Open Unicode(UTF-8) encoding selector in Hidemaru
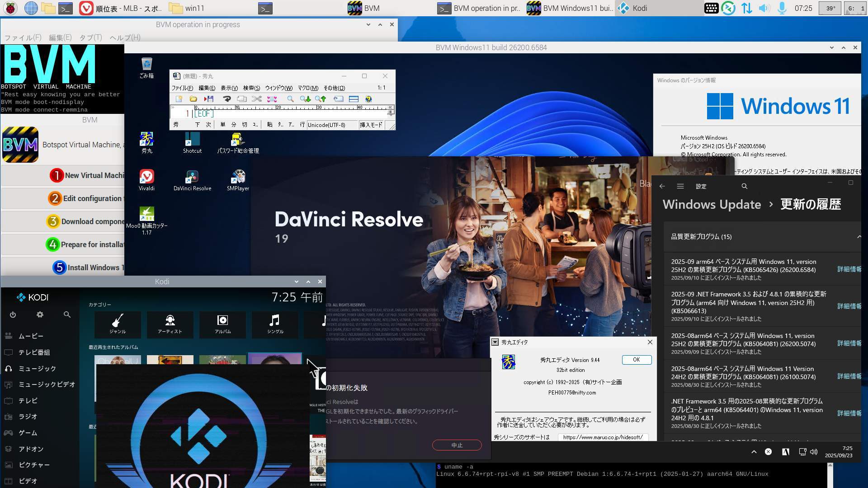The width and height of the screenshot is (868, 488). tap(326, 125)
